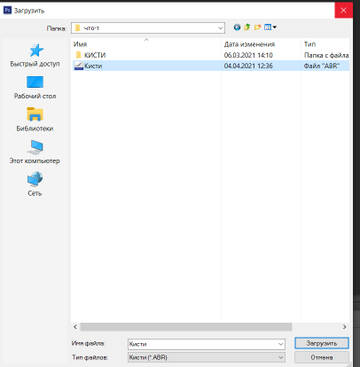Expand the Папка location dropdown
Viewport: 360px width, 367px height.
click(x=220, y=28)
